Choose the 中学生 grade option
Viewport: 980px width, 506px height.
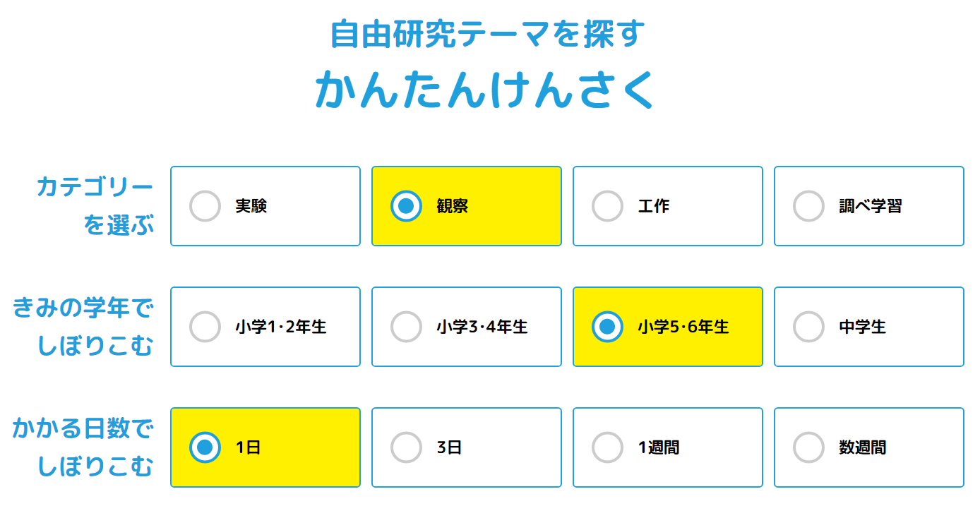pyautogui.click(x=808, y=327)
